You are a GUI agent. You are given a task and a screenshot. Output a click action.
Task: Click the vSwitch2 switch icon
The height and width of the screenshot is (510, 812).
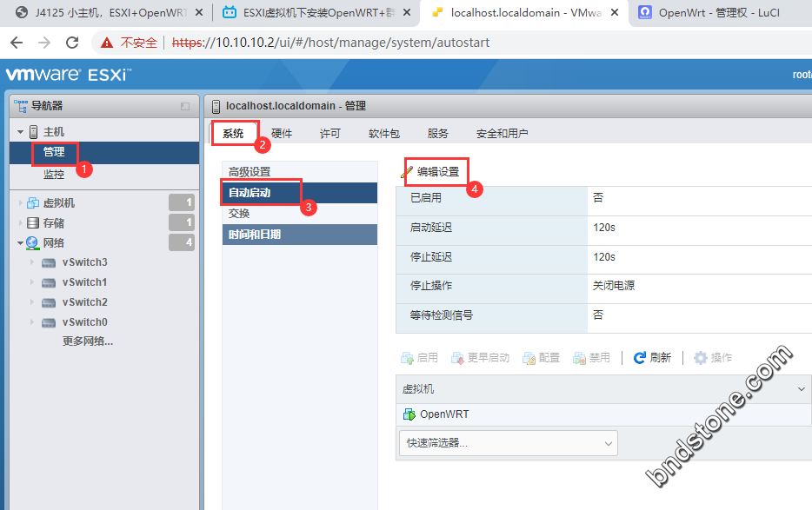click(49, 302)
